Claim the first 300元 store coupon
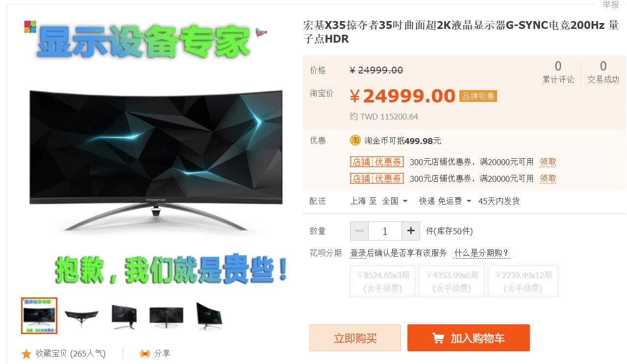The width and height of the screenshot is (627, 364). point(548,162)
